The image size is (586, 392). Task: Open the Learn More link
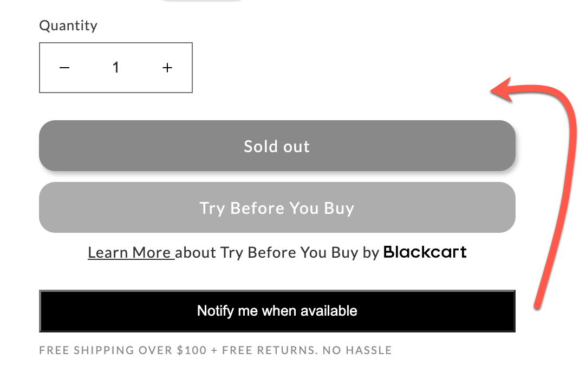click(x=131, y=253)
